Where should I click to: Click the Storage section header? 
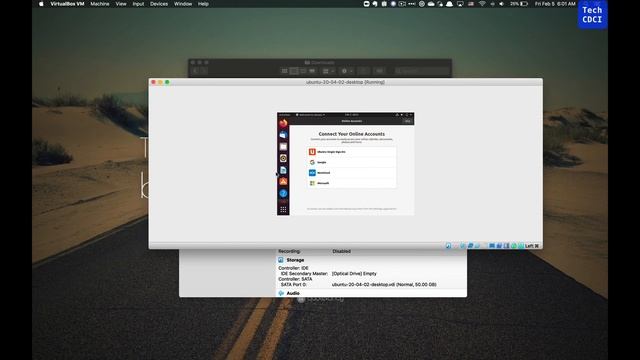click(295, 260)
